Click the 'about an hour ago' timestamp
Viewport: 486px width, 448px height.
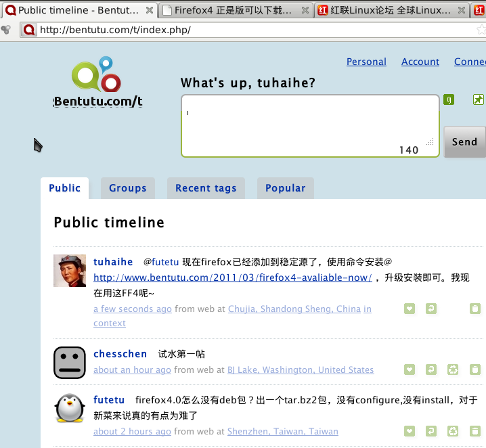point(133,369)
